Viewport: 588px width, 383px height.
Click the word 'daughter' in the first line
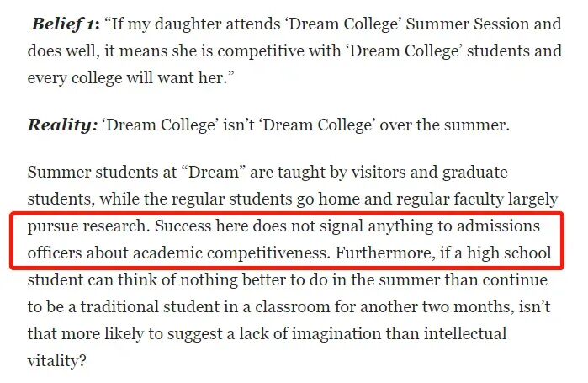pos(192,24)
